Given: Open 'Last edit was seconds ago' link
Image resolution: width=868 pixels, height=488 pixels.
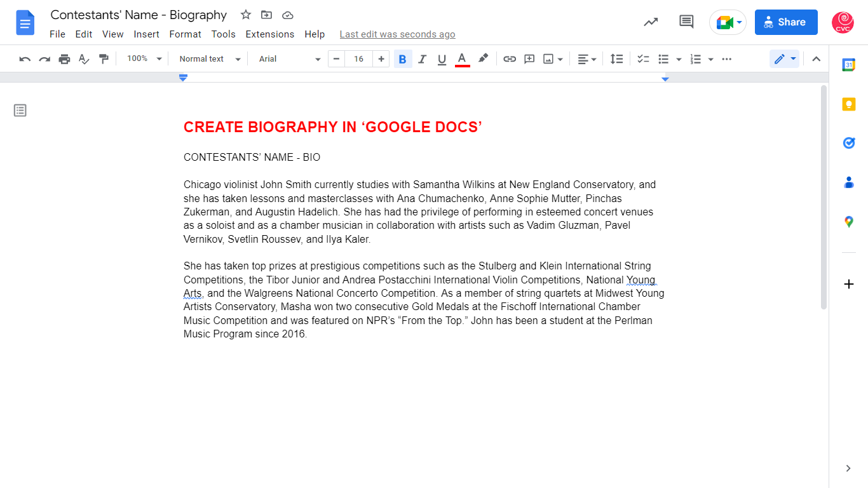Looking at the screenshot, I should click(397, 34).
